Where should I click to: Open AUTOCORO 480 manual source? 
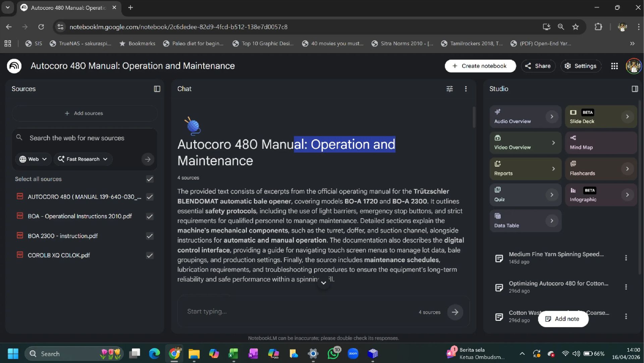click(x=85, y=197)
